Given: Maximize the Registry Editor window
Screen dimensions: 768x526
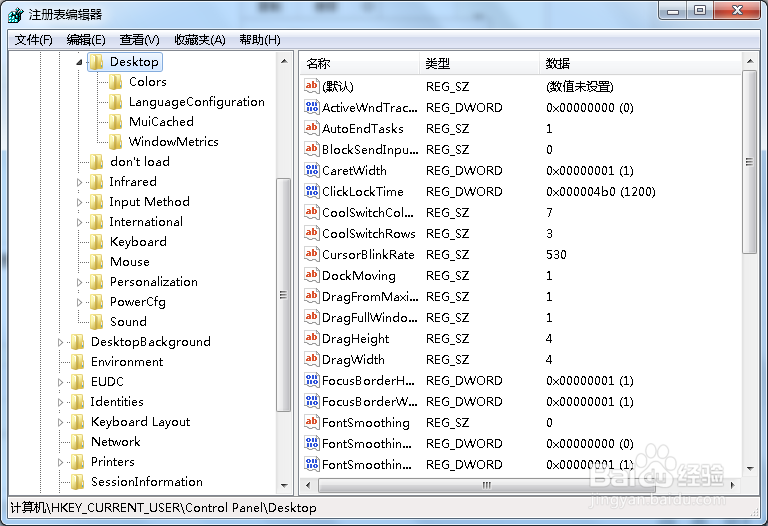Looking at the screenshot, I should click(700, 10).
